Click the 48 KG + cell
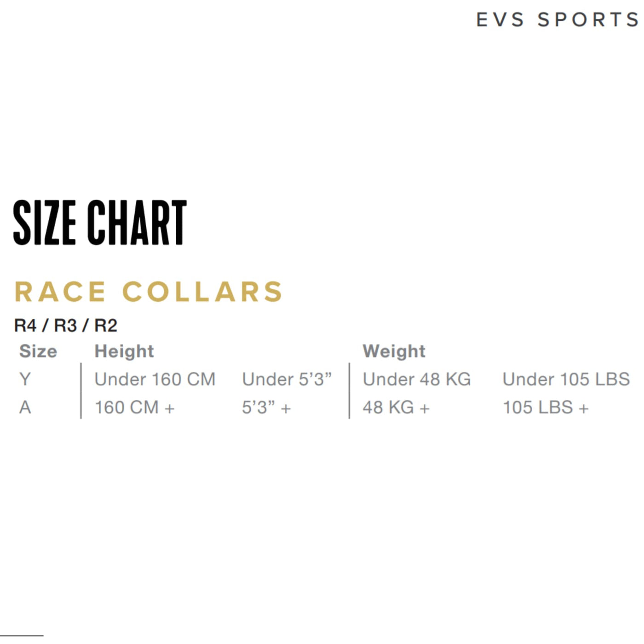The image size is (644, 644). tap(396, 408)
